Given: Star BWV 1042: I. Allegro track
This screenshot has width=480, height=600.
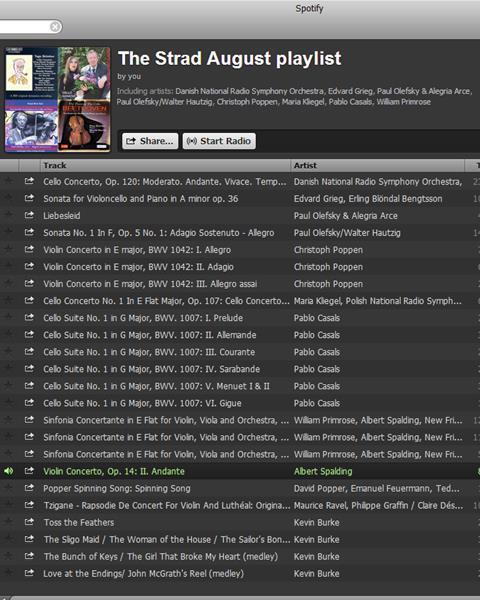Looking at the screenshot, I should pyautogui.click(x=8, y=249).
